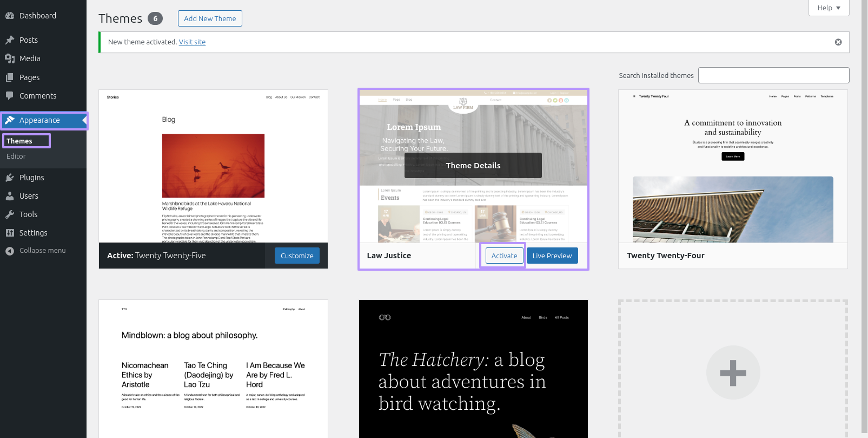Open the Twenty Twenty-Five theme screenshot
The image size is (868, 438).
point(213,166)
